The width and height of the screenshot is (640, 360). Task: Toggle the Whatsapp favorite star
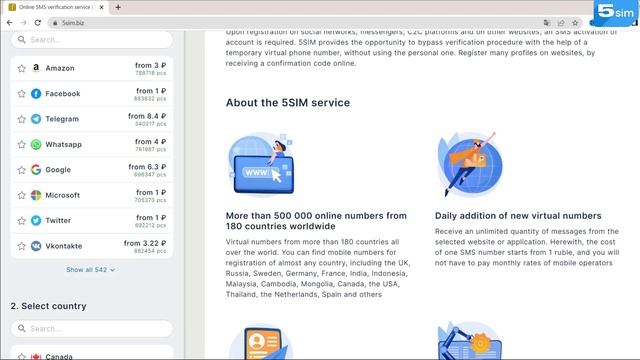tap(22, 144)
